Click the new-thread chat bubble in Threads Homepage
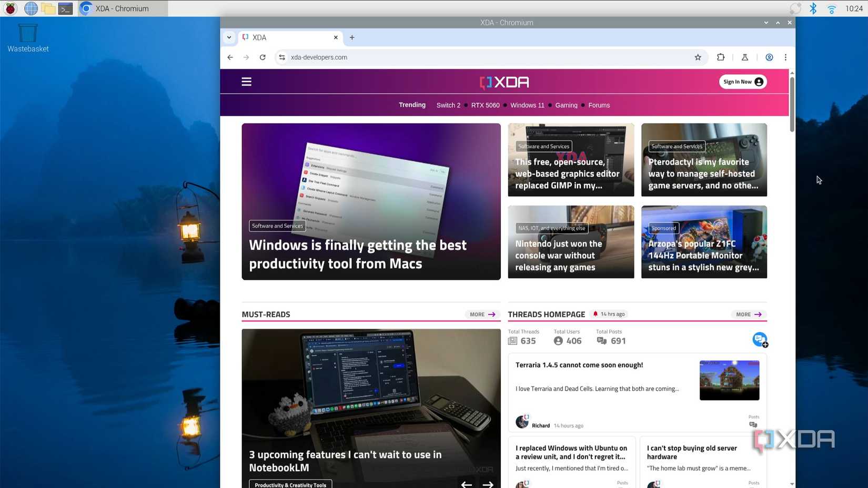The image size is (868, 488). [760, 339]
